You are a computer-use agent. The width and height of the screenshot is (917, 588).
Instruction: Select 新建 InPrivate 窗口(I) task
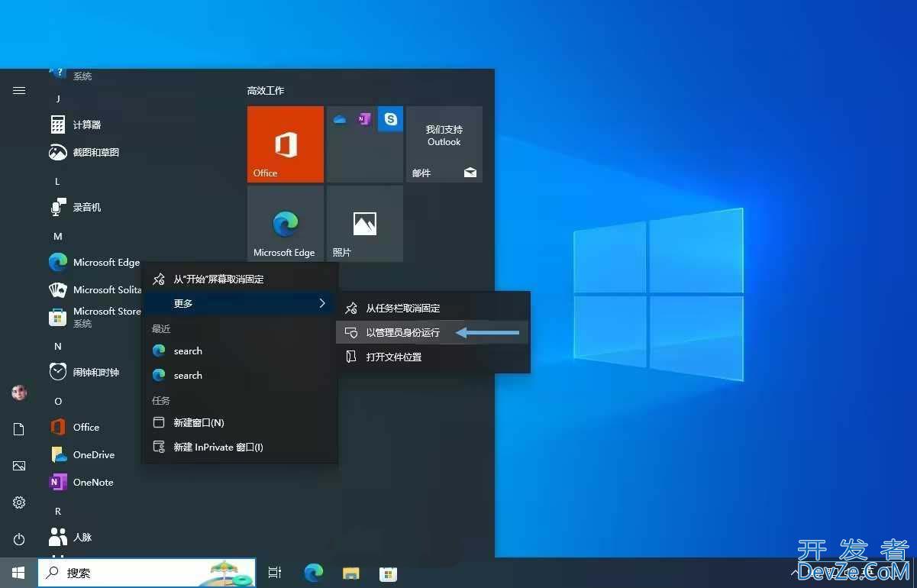tap(240, 447)
